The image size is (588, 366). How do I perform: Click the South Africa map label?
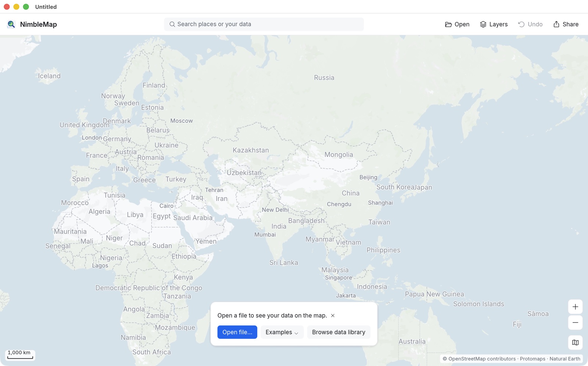(151, 352)
